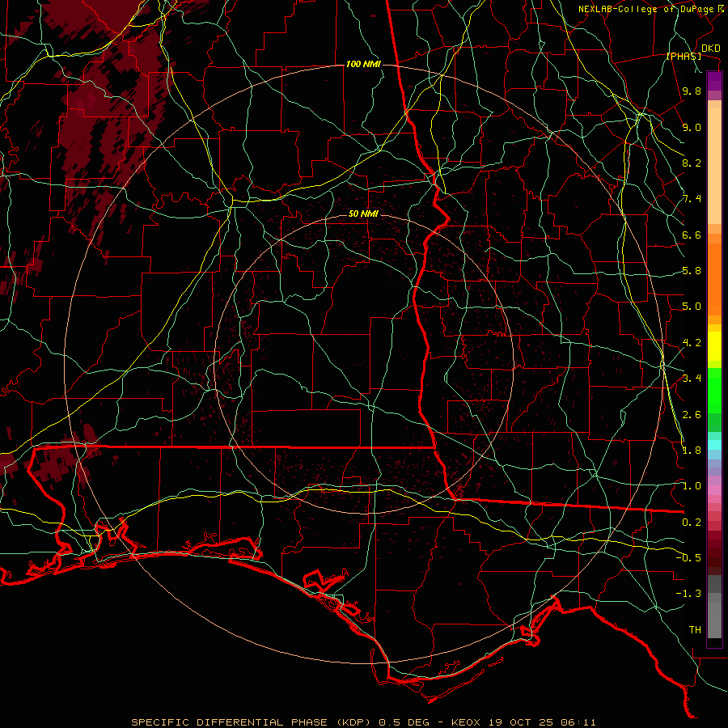The width and height of the screenshot is (728, 728).
Task: Click the TH threshold label on scale
Action: pos(695,630)
